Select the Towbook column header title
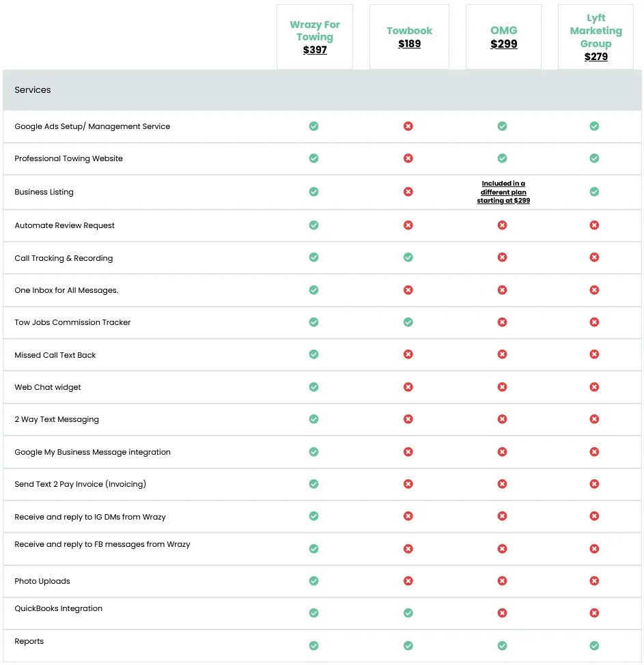 409,31
